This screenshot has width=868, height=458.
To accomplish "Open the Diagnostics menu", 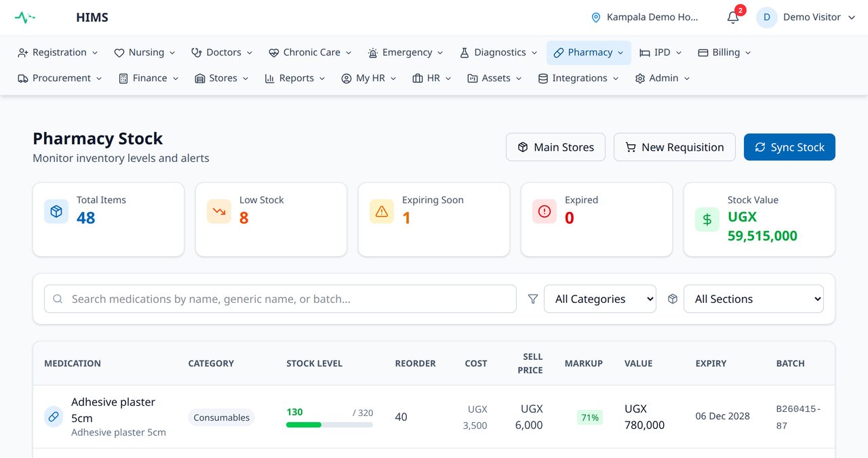I will [x=498, y=53].
